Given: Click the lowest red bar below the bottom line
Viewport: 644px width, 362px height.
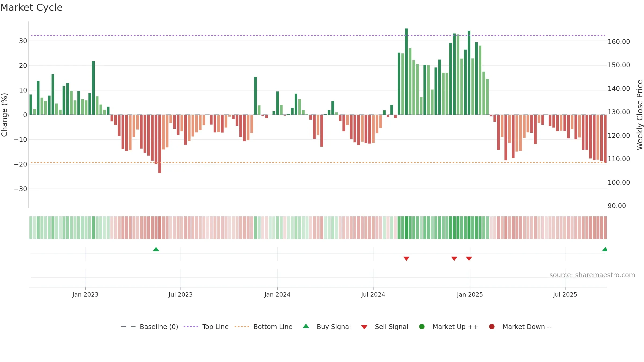Looking at the screenshot, I should (160, 144).
